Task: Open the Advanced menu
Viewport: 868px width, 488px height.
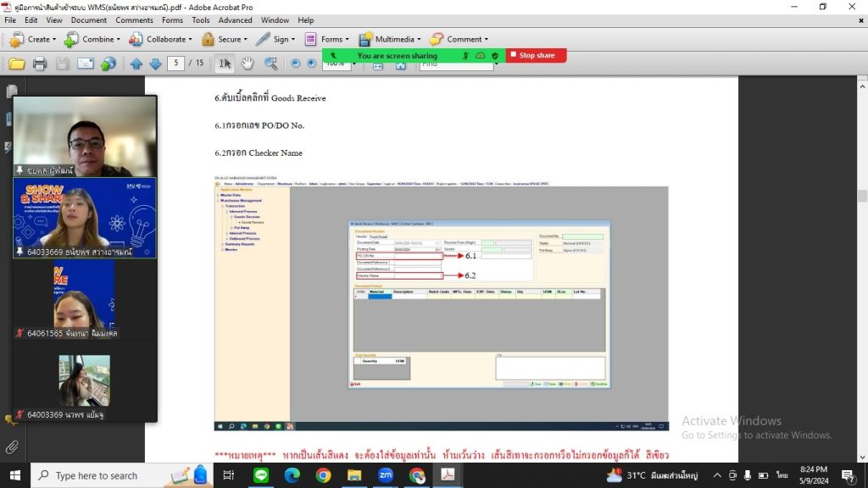Action: click(236, 20)
